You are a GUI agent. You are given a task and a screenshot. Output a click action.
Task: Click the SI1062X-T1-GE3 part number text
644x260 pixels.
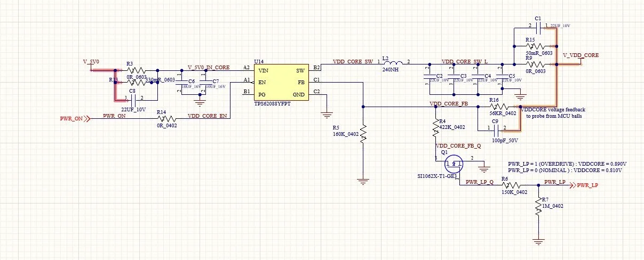(x=438, y=176)
